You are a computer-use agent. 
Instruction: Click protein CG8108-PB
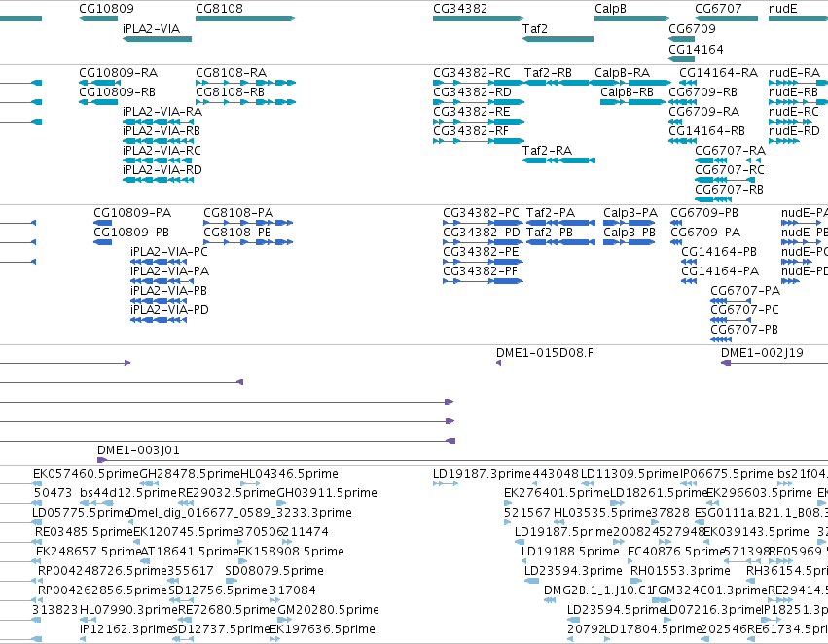(x=237, y=233)
